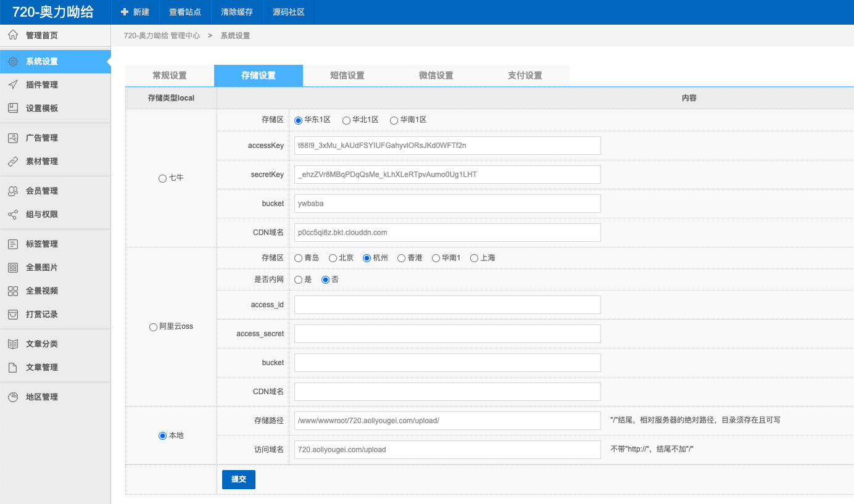The image size is (854, 504).
Task: Click the home icon beside 管理首页
Action: tap(13, 36)
